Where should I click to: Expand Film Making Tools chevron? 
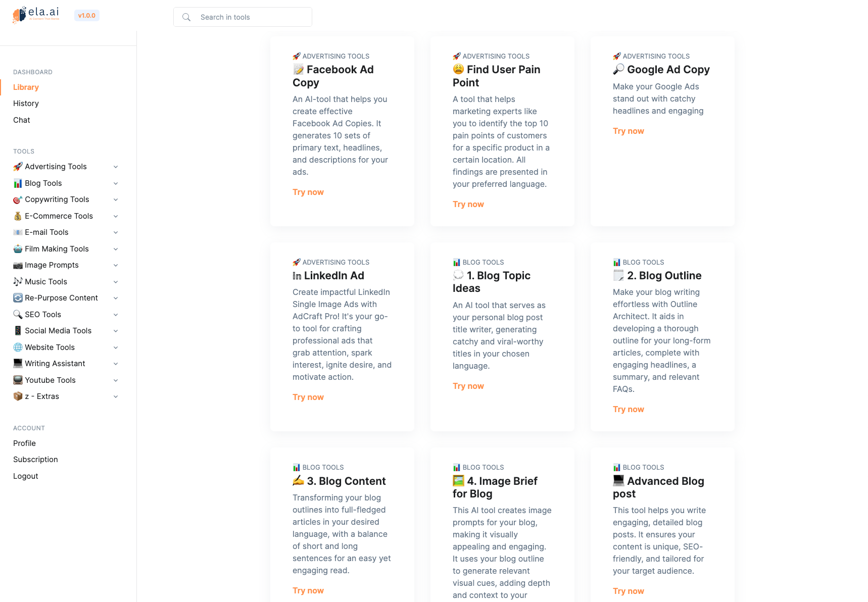tap(116, 249)
